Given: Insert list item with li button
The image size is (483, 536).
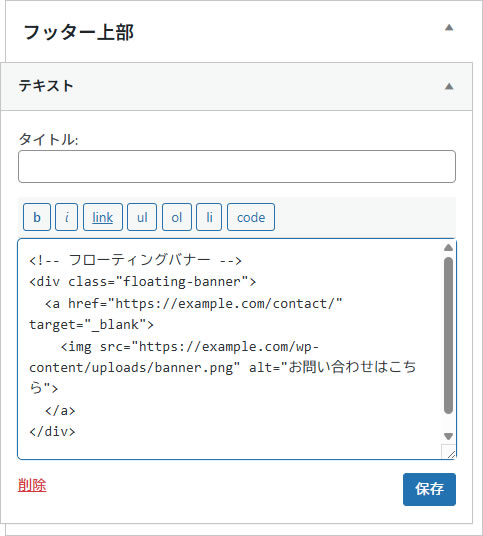Looking at the screenshot, I should [x=209, y=217].
